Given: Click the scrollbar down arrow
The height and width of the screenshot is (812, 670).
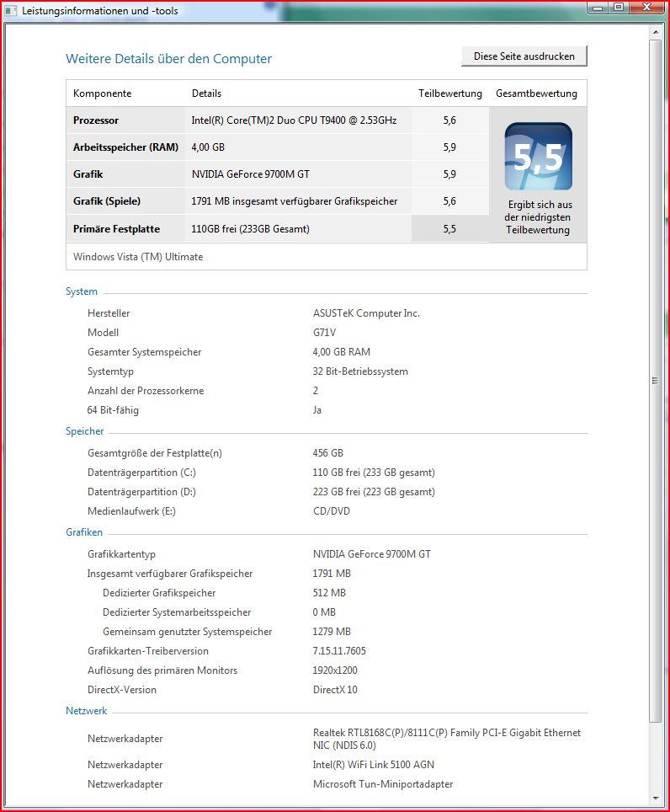Looking at the screenshot, I should (656, 798).
